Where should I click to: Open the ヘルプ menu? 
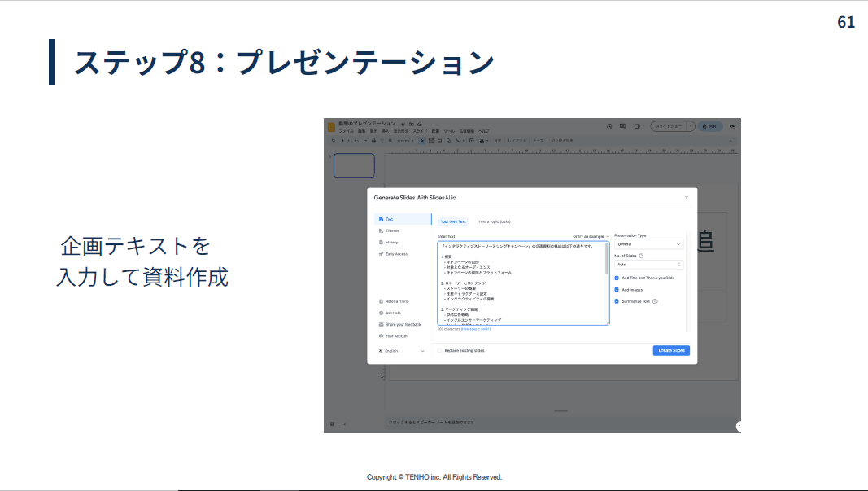484,131
